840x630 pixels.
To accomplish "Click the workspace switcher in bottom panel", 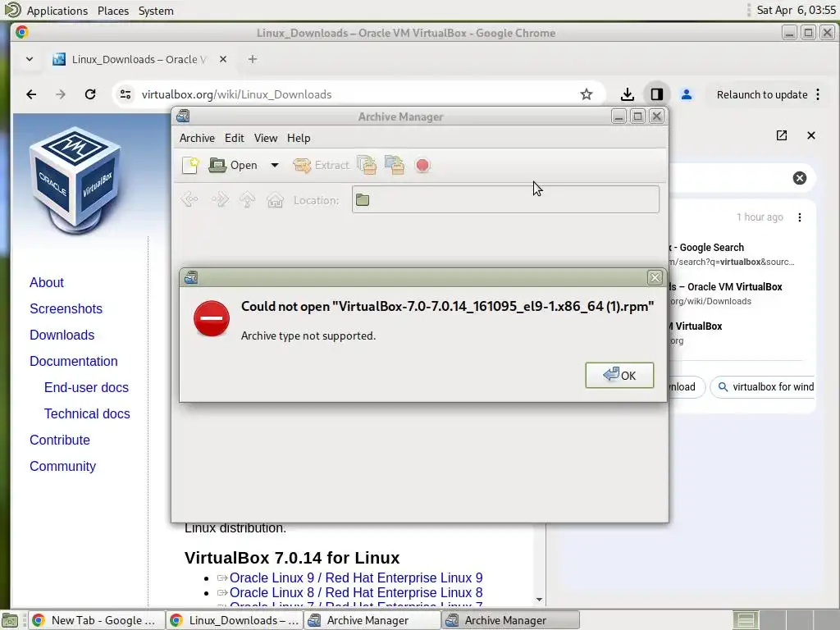I will 785,620.
